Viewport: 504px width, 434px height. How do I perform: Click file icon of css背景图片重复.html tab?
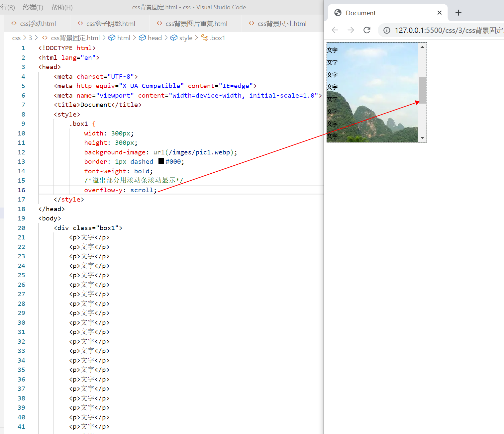tap(159, 23)
